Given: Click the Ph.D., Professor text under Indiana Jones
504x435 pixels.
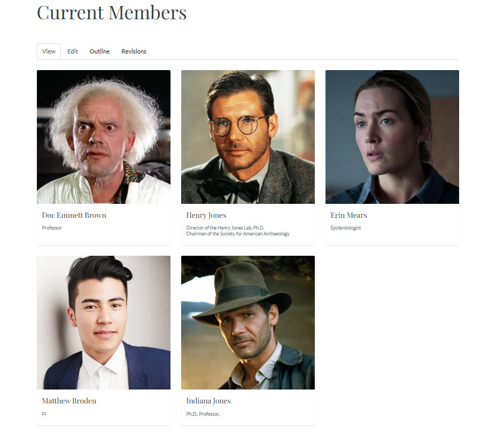Looking at the screenshot, I should [x=203, y=414].
